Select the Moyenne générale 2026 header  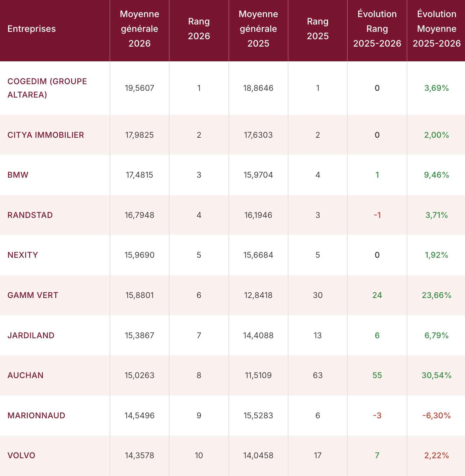pyautogui.click(x=139, y=29)
